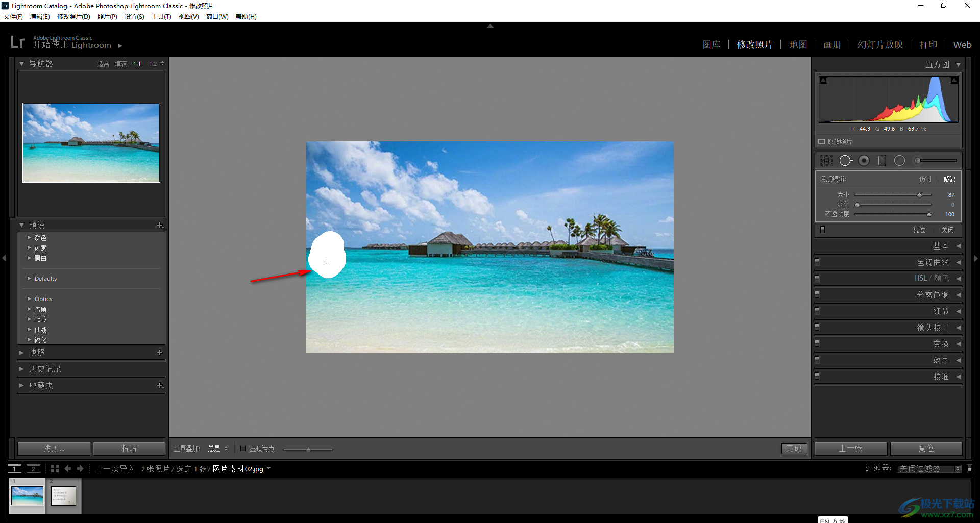Open grid view from filmstrip bar
The height and width of the screenshot is (523, 980).
coord(55,468)
